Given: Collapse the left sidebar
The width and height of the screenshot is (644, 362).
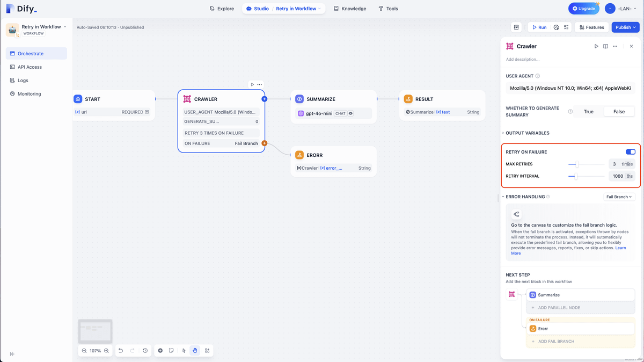Looking at the screenshot, I should tap(12, 354).
